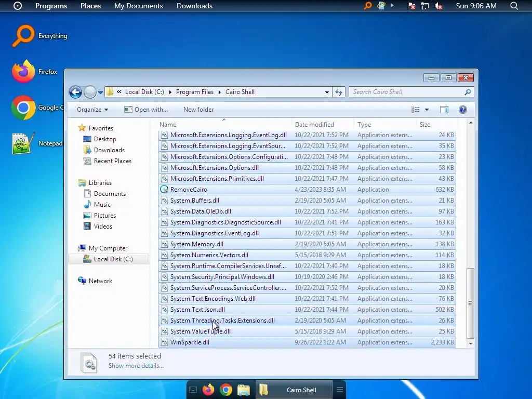Open Places menu

point(90,6)
